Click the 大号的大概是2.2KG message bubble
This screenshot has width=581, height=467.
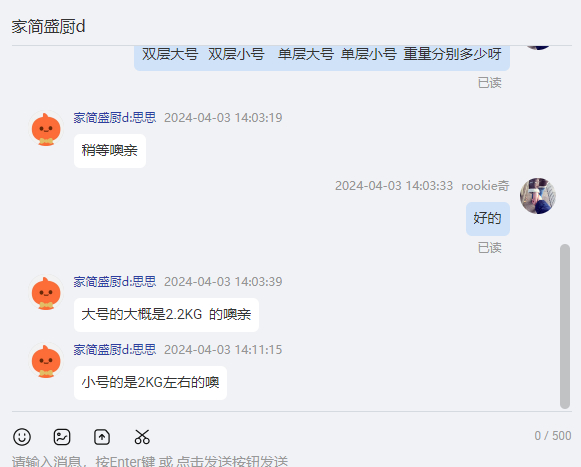pyautogui.click(x=166, y=315)
